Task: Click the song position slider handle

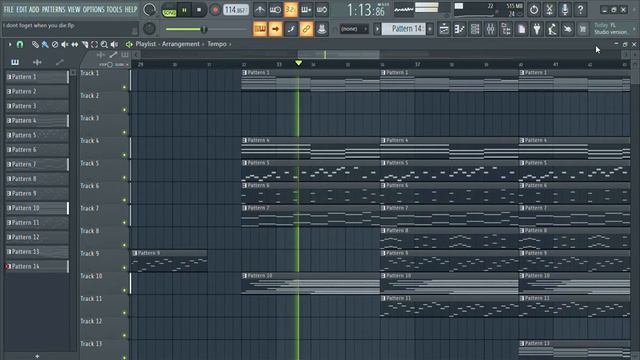Action: [x=204, y=29]
